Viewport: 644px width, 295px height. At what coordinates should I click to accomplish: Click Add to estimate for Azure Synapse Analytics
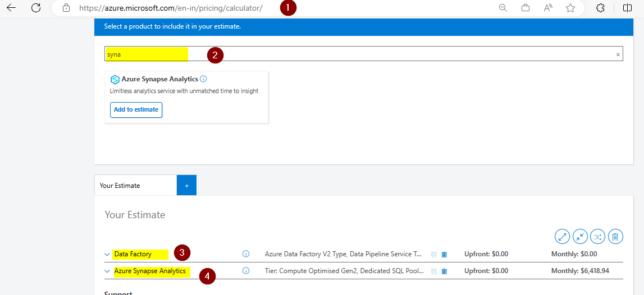[x=136, y=109]
